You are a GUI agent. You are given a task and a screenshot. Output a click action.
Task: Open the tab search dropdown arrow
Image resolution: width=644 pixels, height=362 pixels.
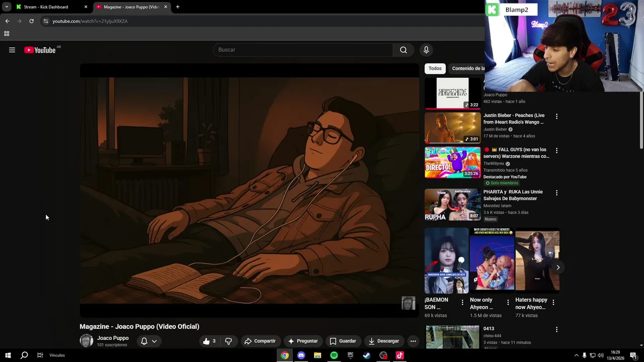pyautogui.click(x=7, y=7)
